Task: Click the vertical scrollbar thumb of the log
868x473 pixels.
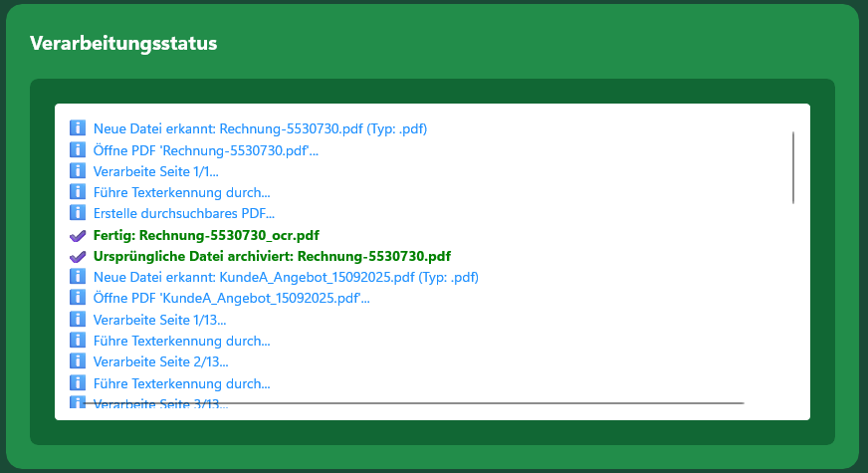Action: [x=793, y=167]
